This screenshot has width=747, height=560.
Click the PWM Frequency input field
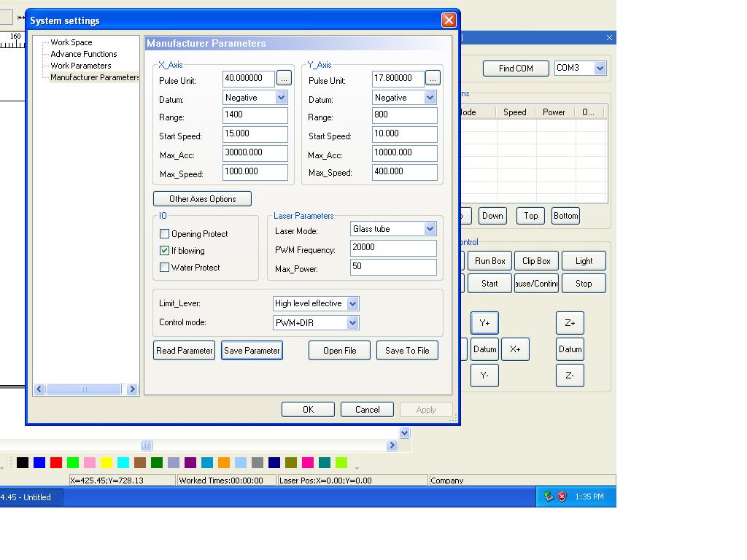coord(392,248)
